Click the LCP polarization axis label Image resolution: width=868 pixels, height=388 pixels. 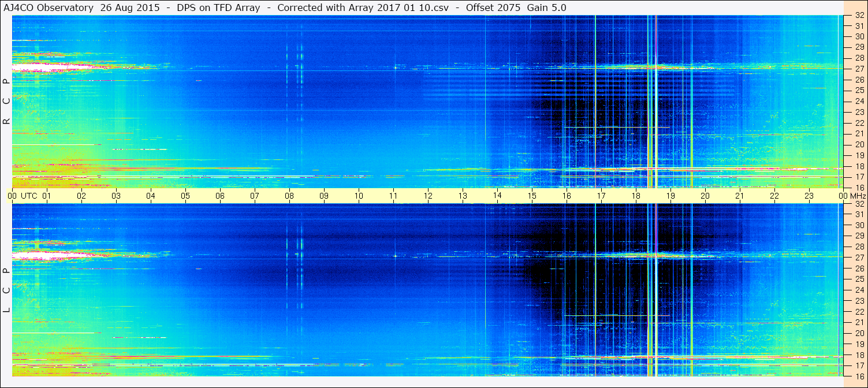pyautogui.click(x=6, y=290)
